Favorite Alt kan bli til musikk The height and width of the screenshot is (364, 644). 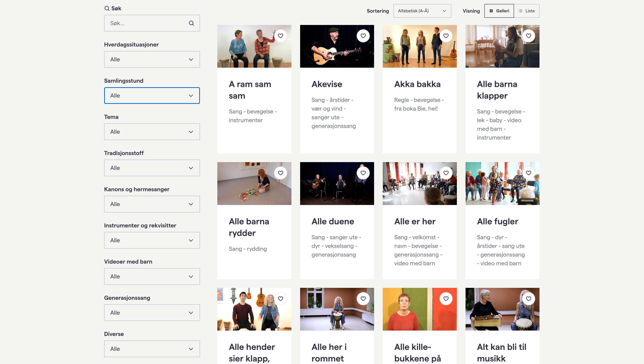pos(528,299)
